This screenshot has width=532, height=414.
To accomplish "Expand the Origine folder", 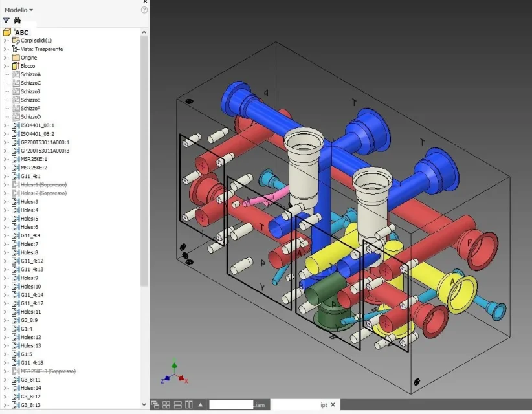I will [x=5, y=58].
